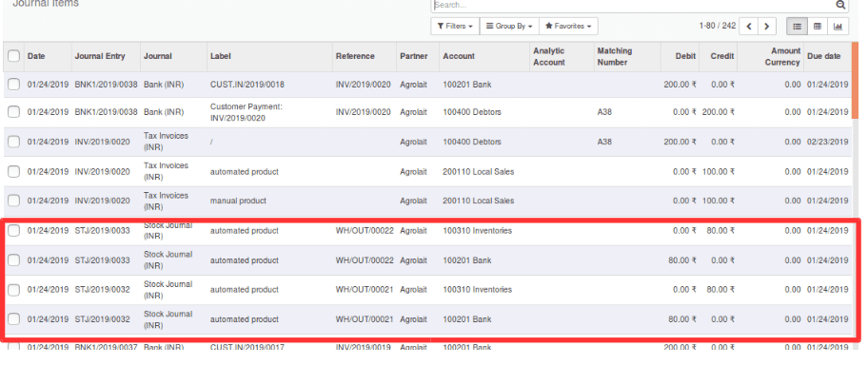Check the INV/2019/0020 row labeled '/' checkbox
This screenshot has width=868, height=365.
coord(14,142)
